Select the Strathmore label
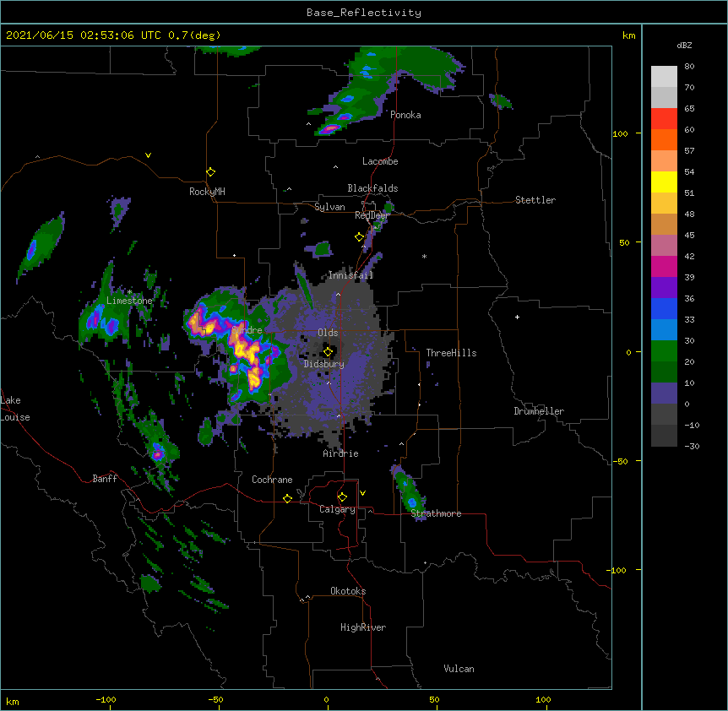 click(x=436, y=513)
